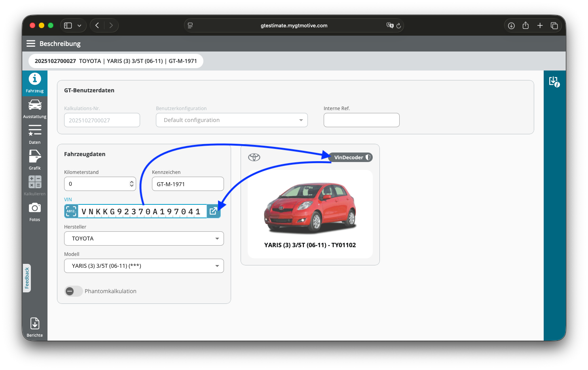Open the VIN external link icon
The height and width of the screenshot is (370, 588).
pyautogui.click(x=213, y=211)
